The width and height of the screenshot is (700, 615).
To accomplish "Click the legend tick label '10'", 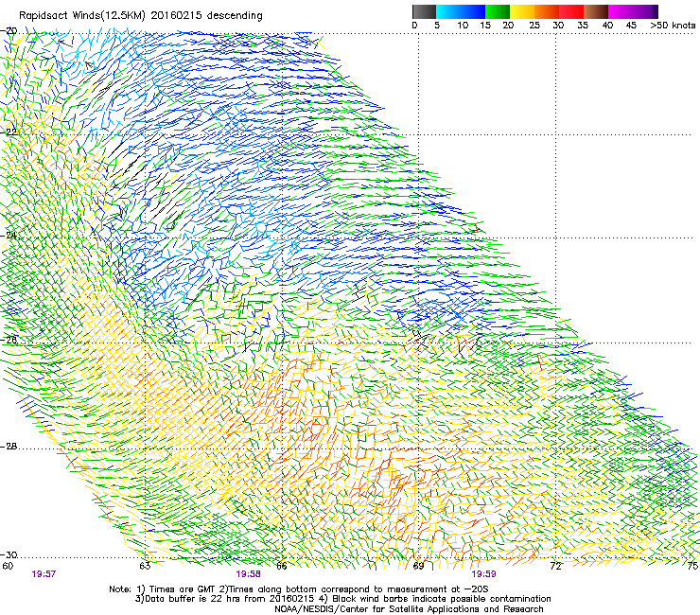I will (x=463, y=26).
